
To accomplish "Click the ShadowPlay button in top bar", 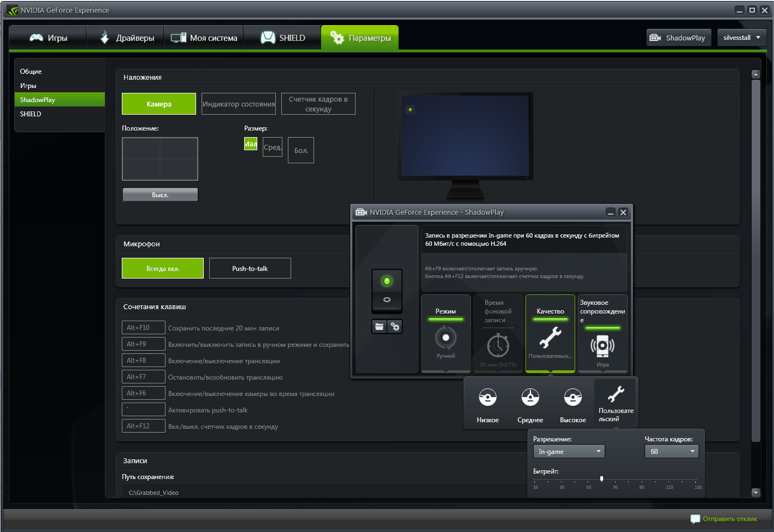I will (x=679, y=38).
